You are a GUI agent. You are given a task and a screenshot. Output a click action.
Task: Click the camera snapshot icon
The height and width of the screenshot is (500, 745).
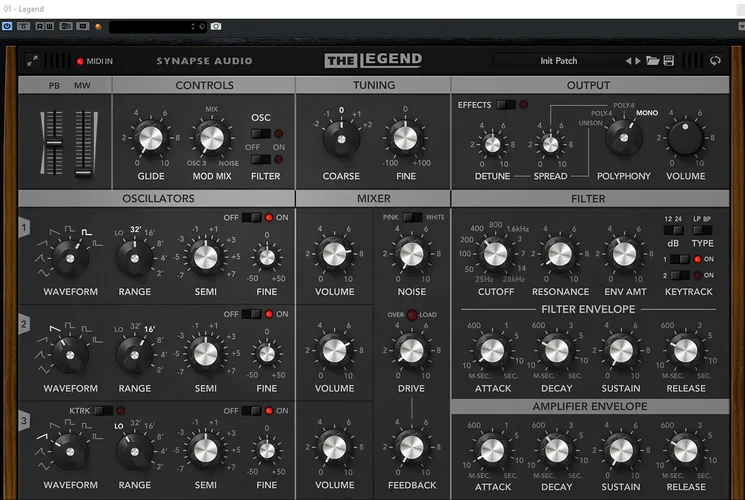(216, 26)
